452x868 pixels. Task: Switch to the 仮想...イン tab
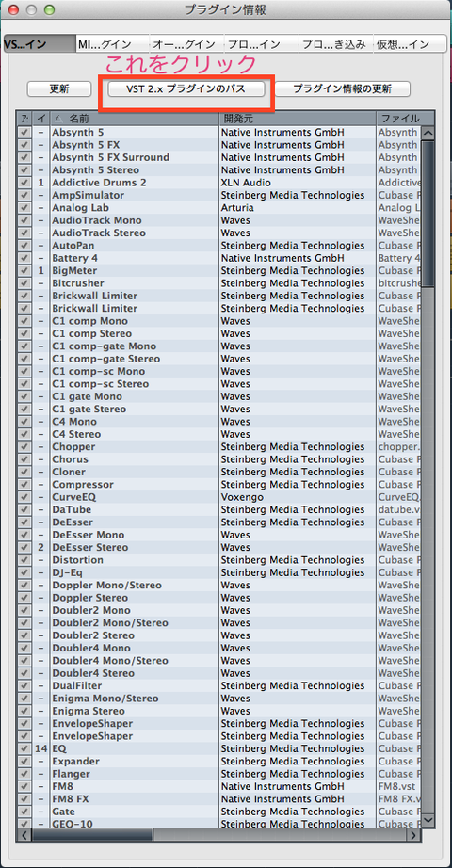click(x=410, y=44)
